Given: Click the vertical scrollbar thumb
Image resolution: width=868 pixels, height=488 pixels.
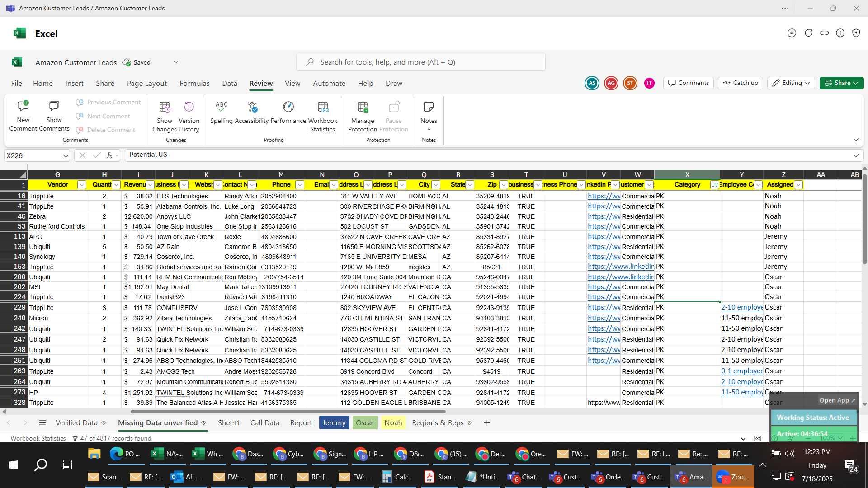Looking at the screenshot, I should pyautogui.click(x=864, y=218).
